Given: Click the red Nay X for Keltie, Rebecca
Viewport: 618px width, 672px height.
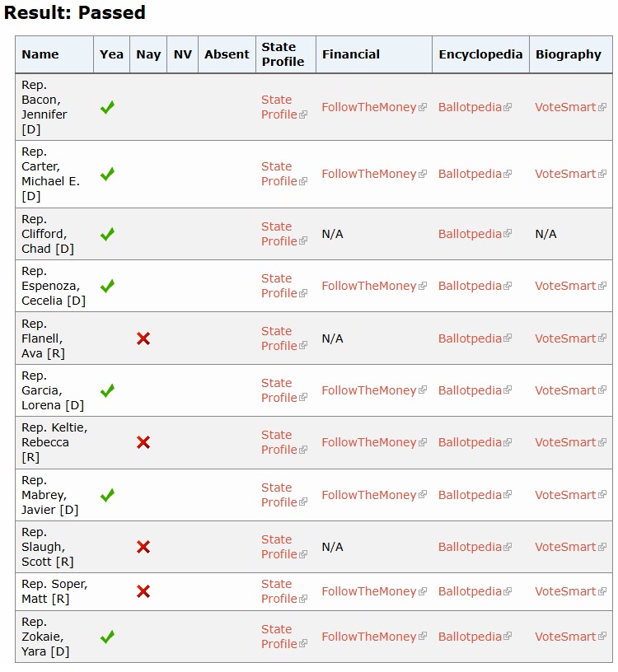Looking at the screenshot, I should [143, 442].
